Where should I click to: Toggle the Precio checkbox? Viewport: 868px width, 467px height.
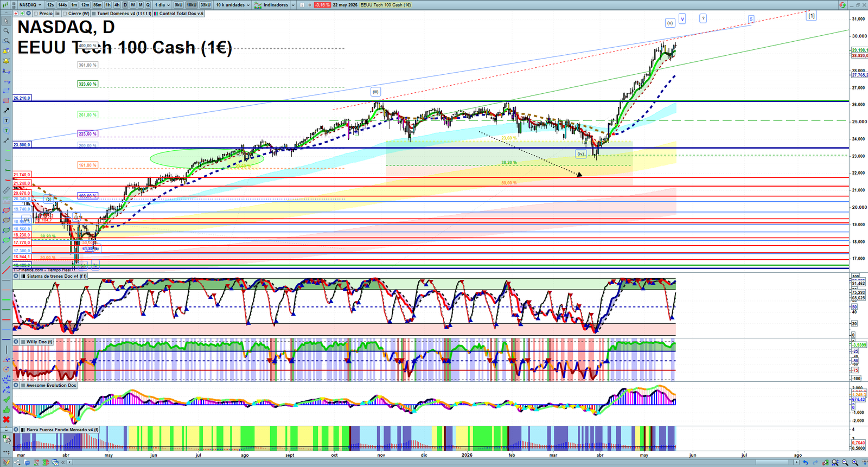coord(35,13)
